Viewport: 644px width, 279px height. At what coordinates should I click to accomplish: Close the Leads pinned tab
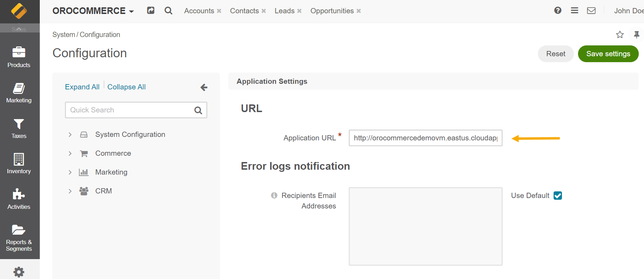click(x=299, y=11)
